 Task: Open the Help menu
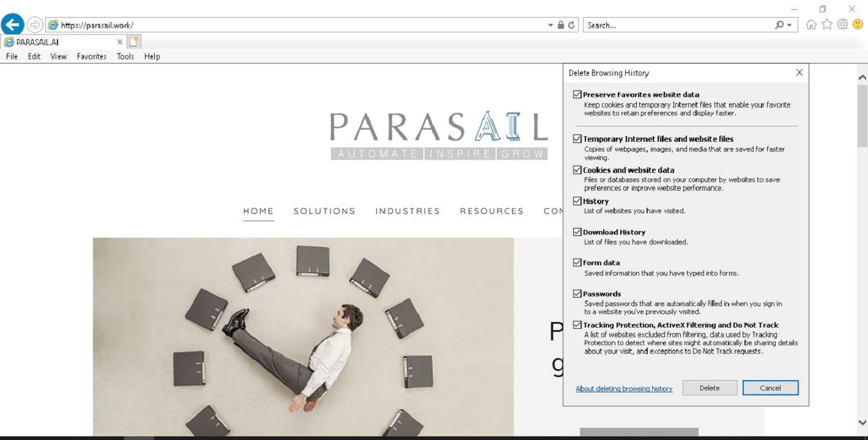pyautogui.click(x=152, y=56)
